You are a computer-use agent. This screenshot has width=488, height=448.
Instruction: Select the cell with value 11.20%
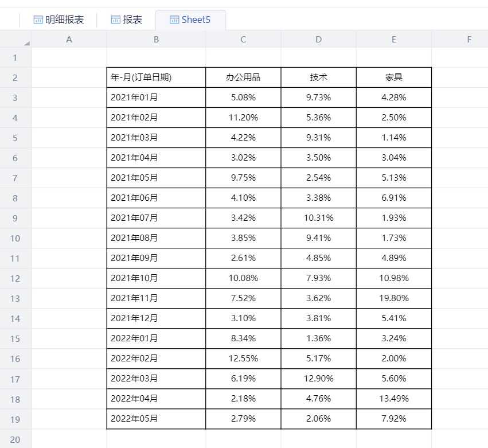(x=243, y=118)
